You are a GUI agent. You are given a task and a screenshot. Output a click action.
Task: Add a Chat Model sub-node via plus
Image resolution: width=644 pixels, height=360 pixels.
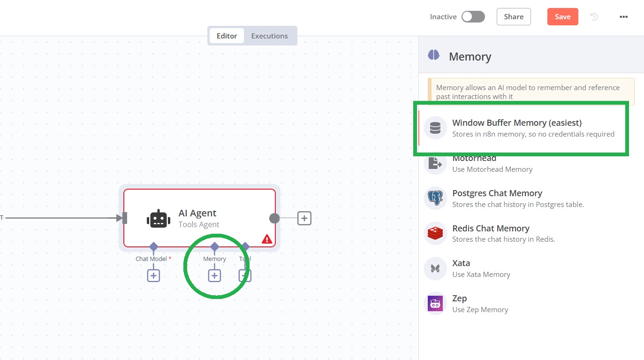(153, 276)
